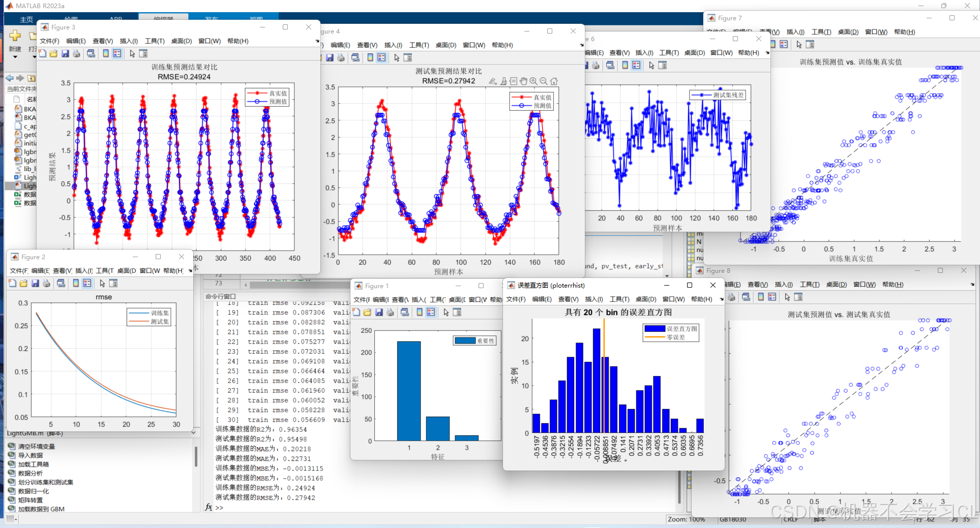Expand Figure 3 menu bar overflow arrow

317,41
